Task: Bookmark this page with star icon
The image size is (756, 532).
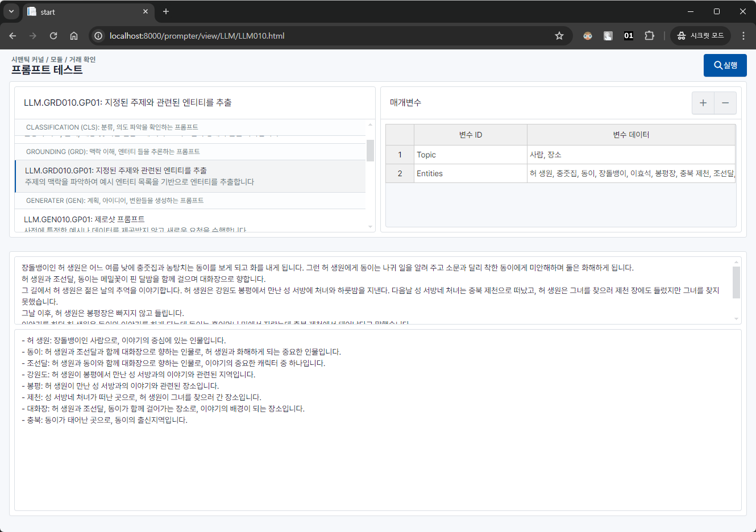Action: (559, 36)
